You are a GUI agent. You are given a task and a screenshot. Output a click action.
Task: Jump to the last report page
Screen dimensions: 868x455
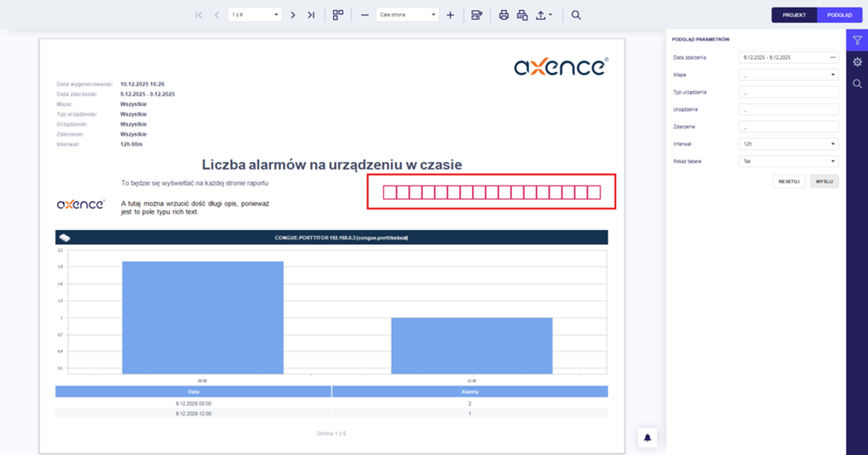311,15
